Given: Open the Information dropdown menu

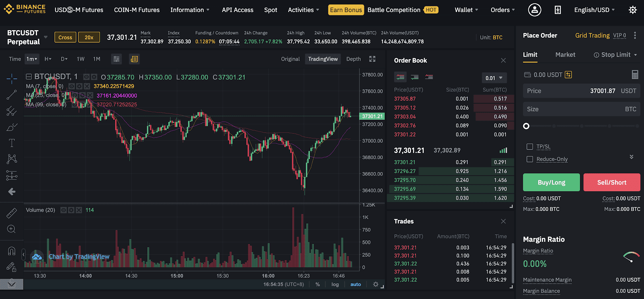Looking at the screenshot, I should [x=190, y=10].
